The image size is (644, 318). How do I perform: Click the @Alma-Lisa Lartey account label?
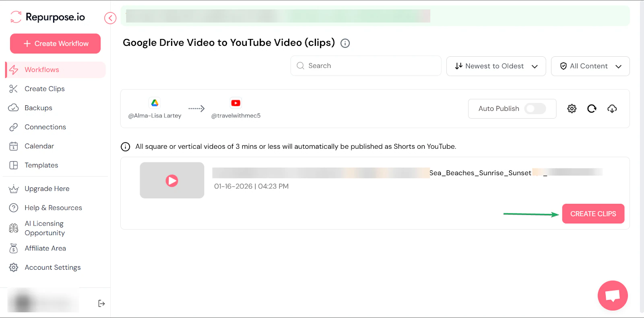(155, 116)
